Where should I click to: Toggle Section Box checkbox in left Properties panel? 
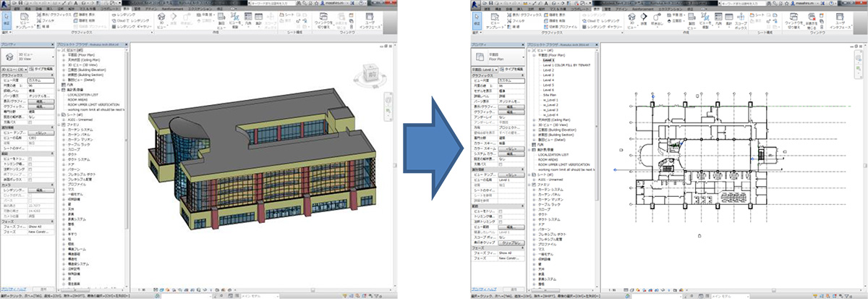pyautogui.click(x=30, y=180)
